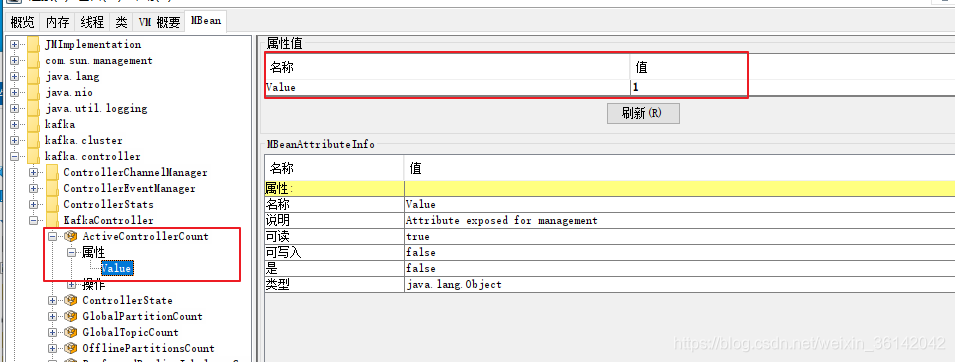Collapse the ActiveControllerCount node
955x362 pixels.
[52, 236]
